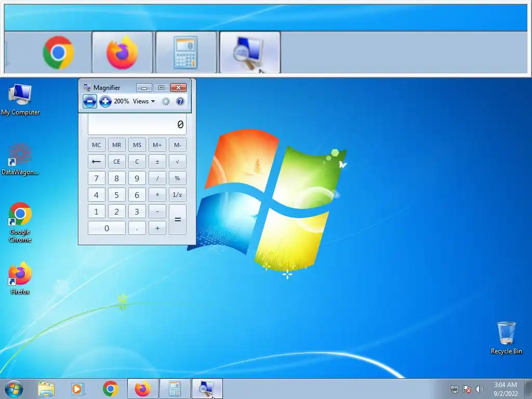532x399 pixels.
Task: Click calculator MR memory recall button
Action: coord(117,145)
